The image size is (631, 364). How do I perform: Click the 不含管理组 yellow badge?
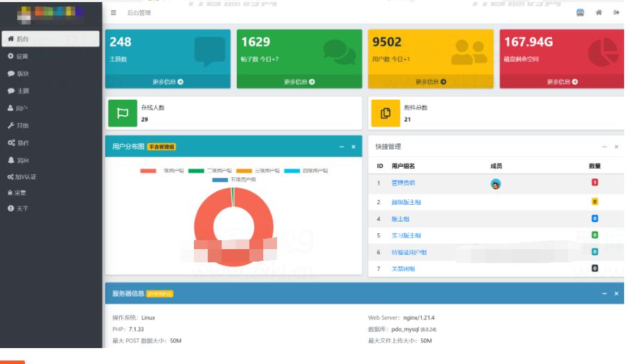pos(161,147)
